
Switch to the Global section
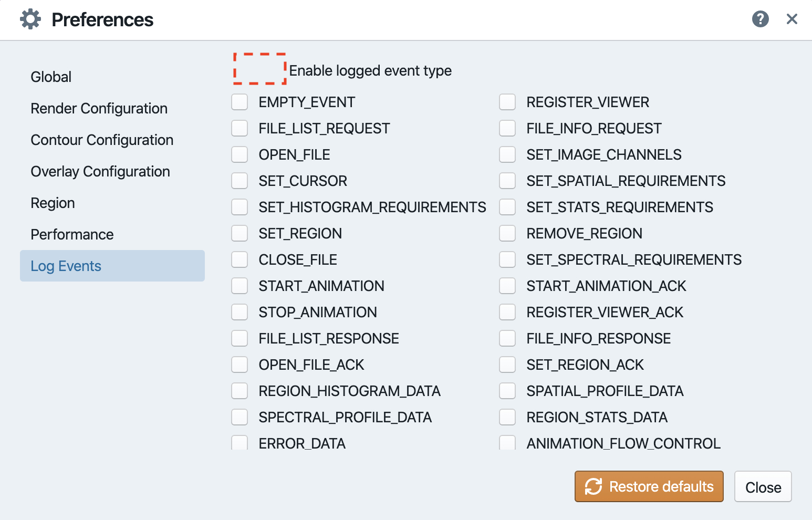click(51, 77)
